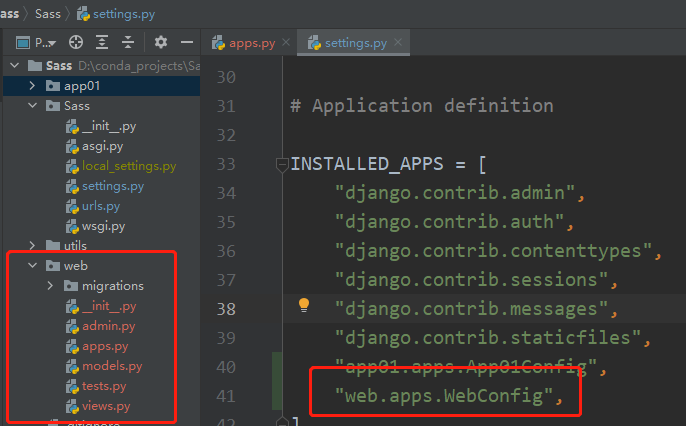Open Project panel settings gear
686x426 pixels.
161,43
